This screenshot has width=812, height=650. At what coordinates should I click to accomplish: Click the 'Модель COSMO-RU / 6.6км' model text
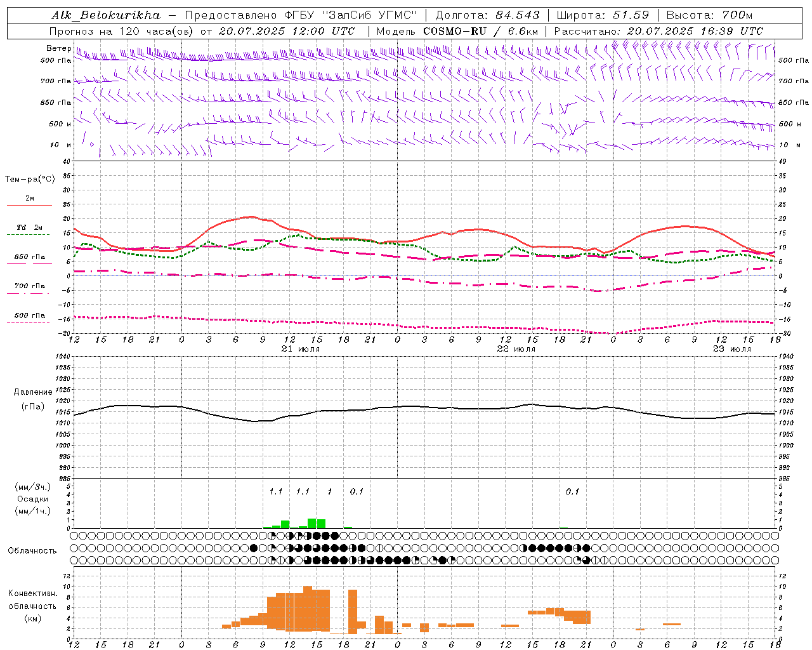pyautogui.click(x=457, y=31)
